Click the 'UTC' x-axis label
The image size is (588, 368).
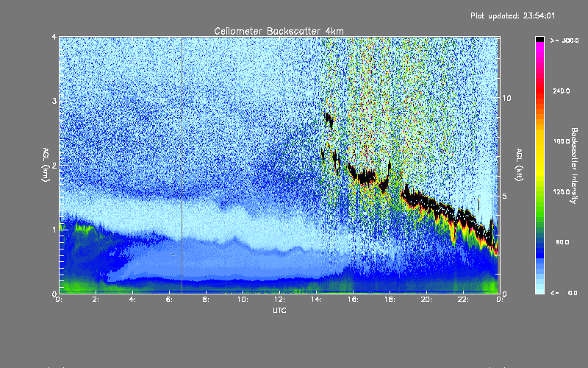pos(279,310)
